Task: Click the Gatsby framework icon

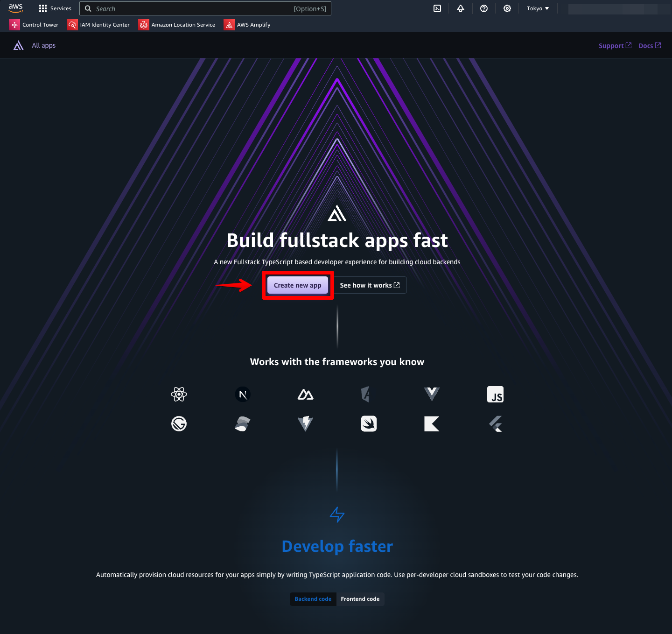Action: pos(179,424)
